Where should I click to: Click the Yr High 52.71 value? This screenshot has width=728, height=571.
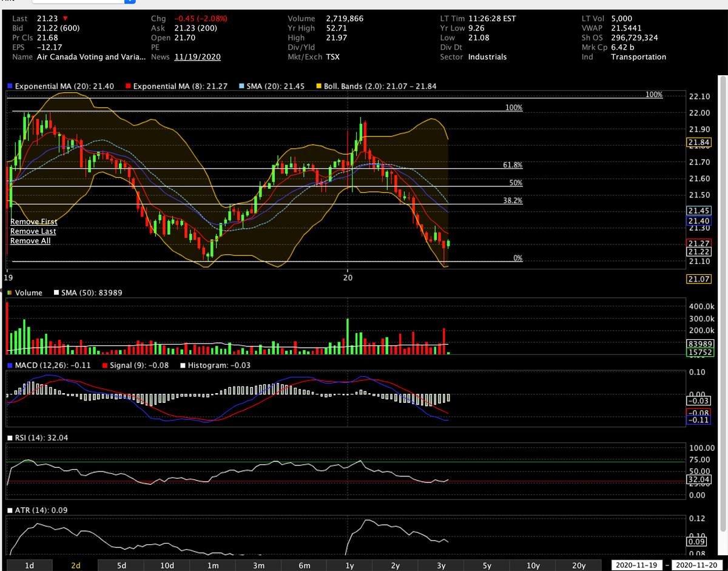tap(336, 28)
